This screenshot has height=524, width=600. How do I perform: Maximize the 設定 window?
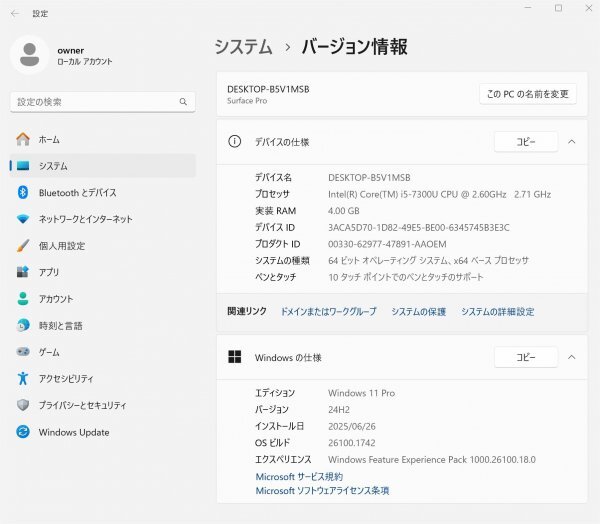[x=558, y=8]
